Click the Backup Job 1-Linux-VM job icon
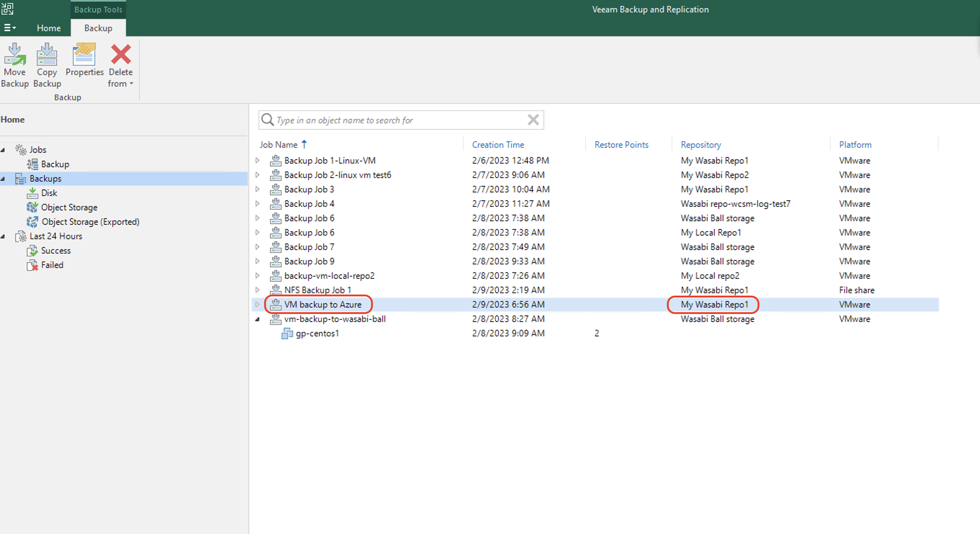980x534 pixels. tap(275, 161)
